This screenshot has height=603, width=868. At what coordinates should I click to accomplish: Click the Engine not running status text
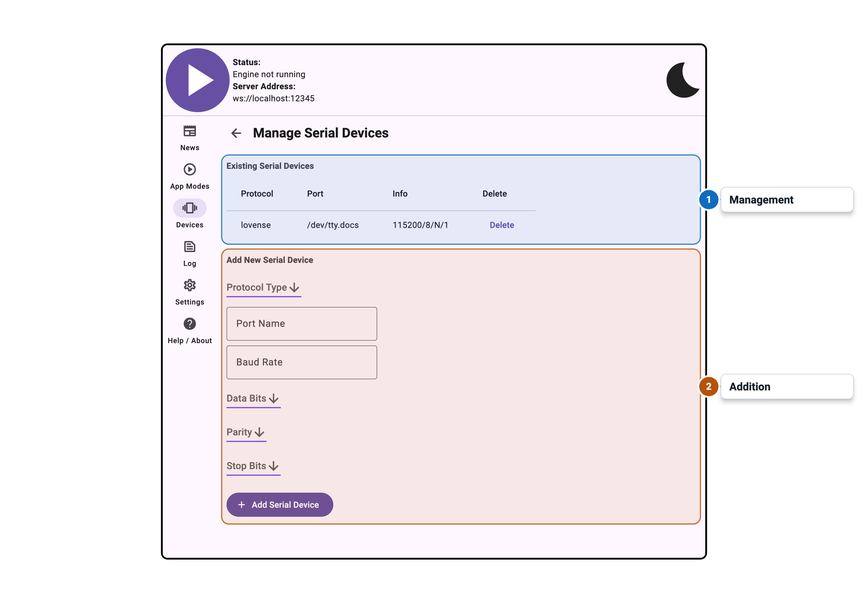point(269,74)
